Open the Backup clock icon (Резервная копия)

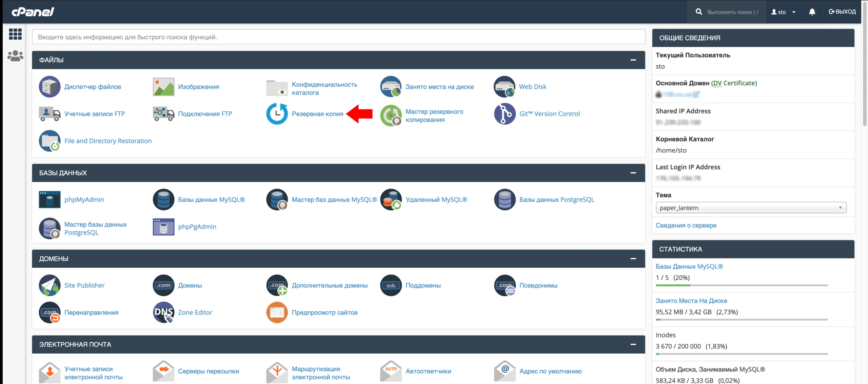(x=277, y=114)
